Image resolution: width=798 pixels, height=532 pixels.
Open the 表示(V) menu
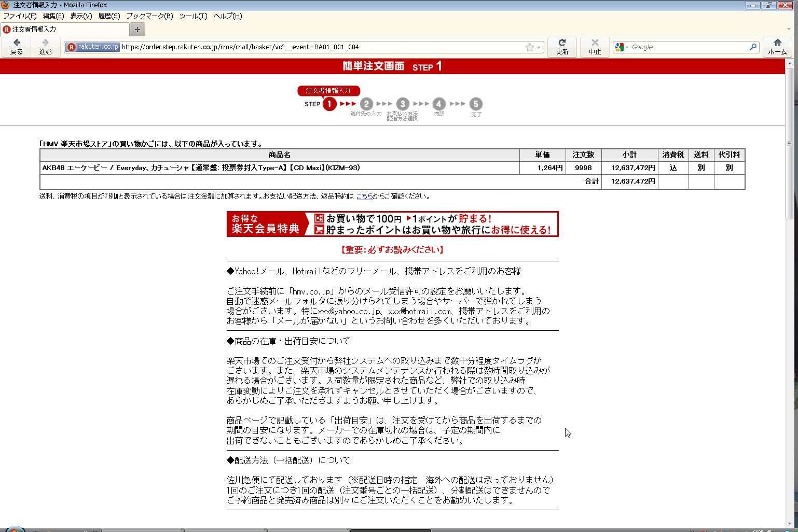[81, 16]
